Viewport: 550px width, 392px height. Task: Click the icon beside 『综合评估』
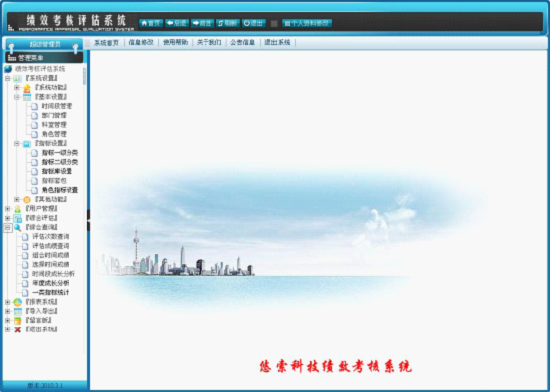17,218
